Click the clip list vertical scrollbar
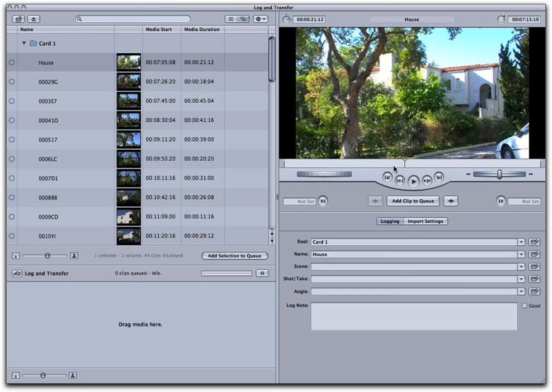Image resolution: width=552 pixels, height=392 pixels. [271, 59]
